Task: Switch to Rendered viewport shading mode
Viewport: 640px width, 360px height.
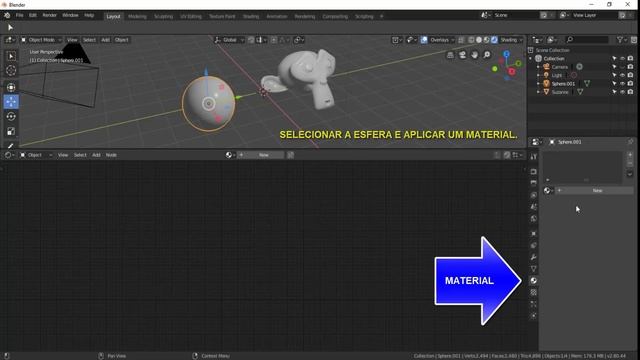Action: tap(494, 40)
